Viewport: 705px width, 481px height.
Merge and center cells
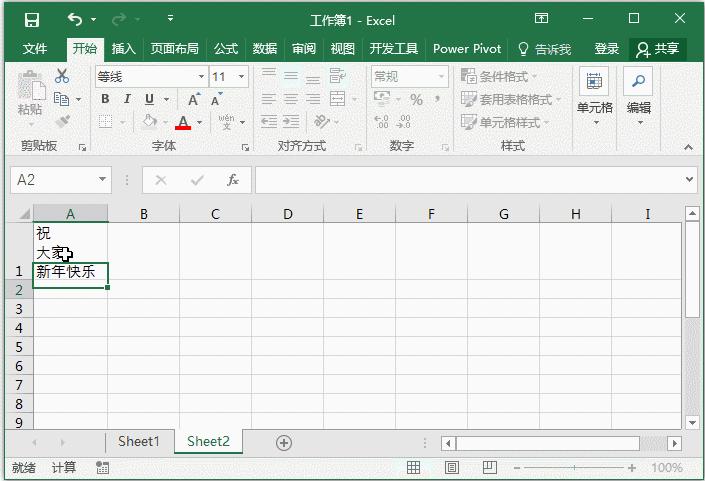pos(337,99)
